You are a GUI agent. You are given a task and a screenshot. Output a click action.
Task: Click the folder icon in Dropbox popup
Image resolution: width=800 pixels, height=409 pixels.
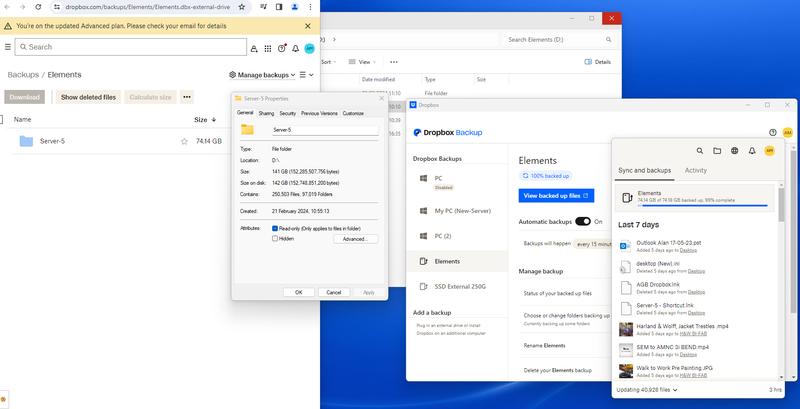click(x=716, y=151)
